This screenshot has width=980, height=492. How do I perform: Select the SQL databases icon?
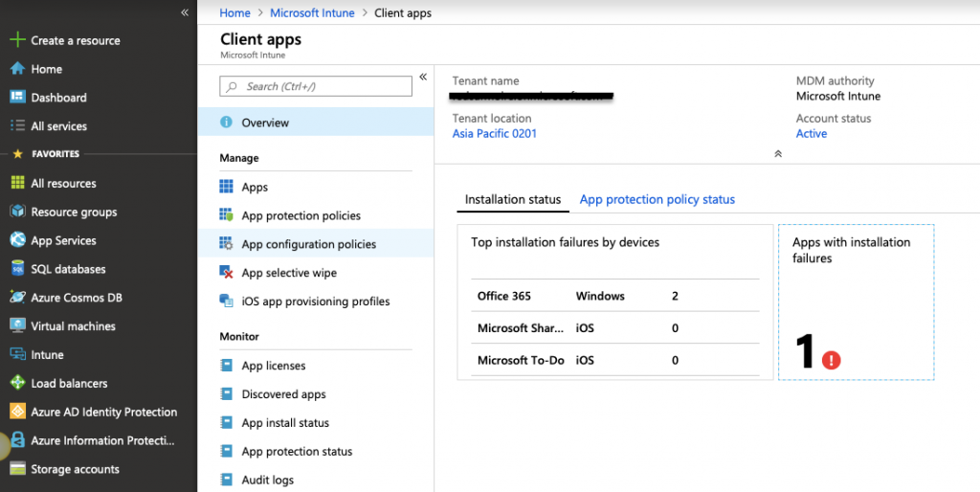click(16, 269)
